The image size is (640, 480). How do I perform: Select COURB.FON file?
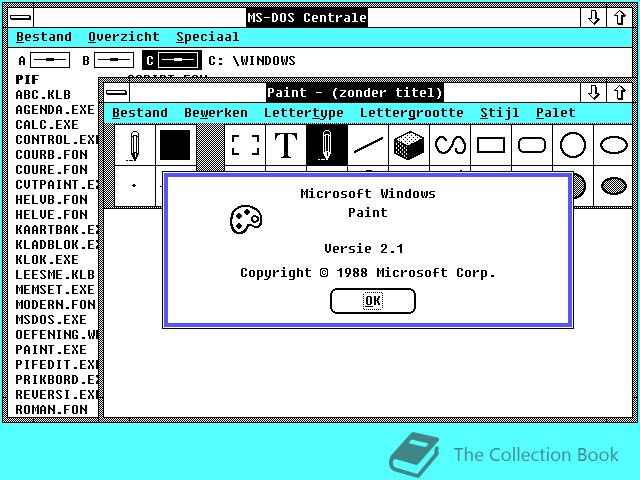[51, 155]
